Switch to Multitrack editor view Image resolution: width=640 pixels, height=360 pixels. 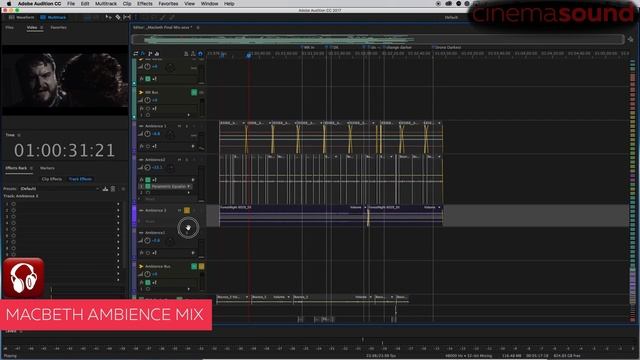coord(53,18)
